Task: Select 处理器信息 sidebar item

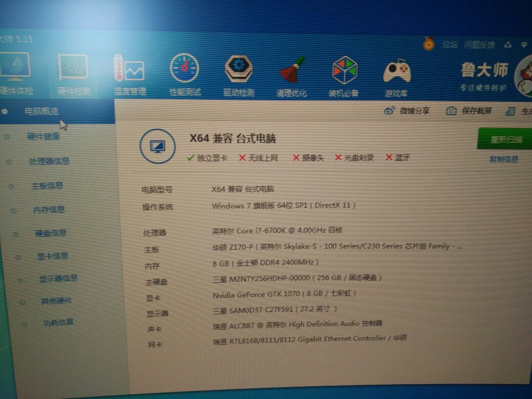Action: pyautogui.click(x=49, y=161)
